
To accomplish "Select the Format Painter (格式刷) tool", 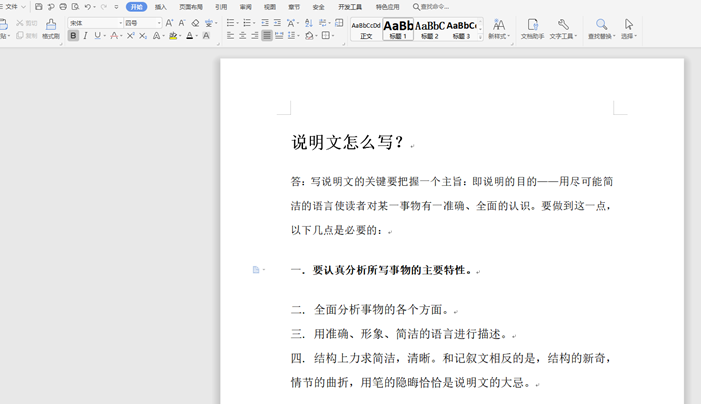I will [51, 29].
